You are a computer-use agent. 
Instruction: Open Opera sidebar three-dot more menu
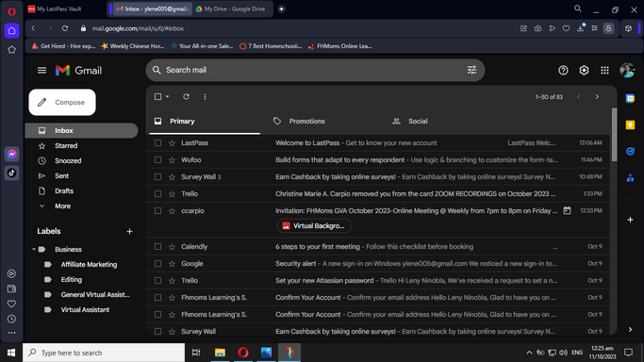click(11, 333)
